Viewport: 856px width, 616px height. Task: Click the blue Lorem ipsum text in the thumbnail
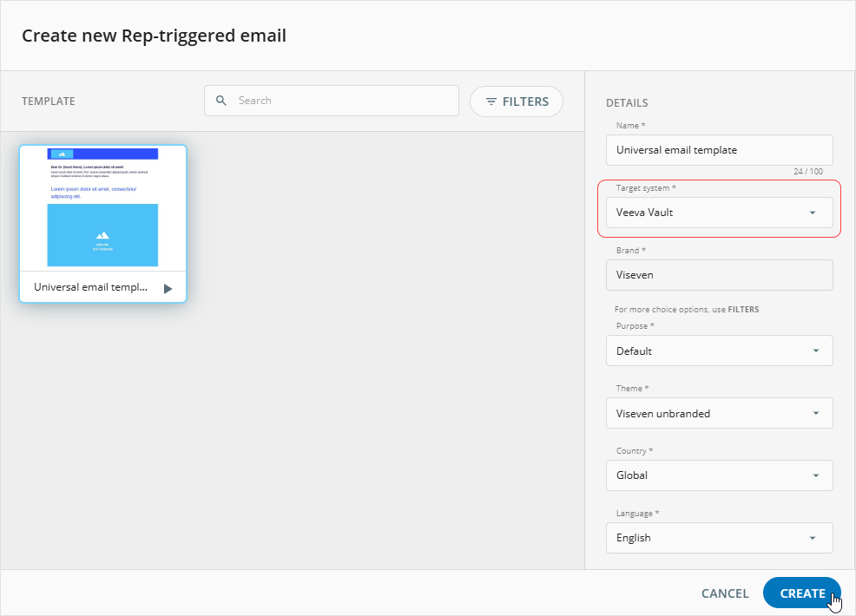(93, 192)
